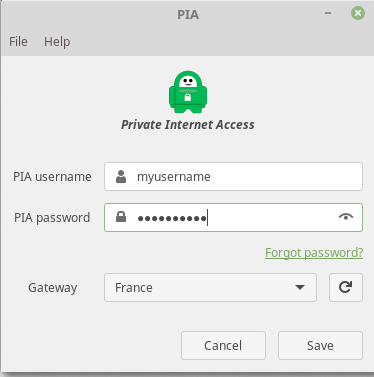The height and width of the screenshot is (377, 374).
Task: Follow the Forgot password? link
Action: (x=314, y=253)
